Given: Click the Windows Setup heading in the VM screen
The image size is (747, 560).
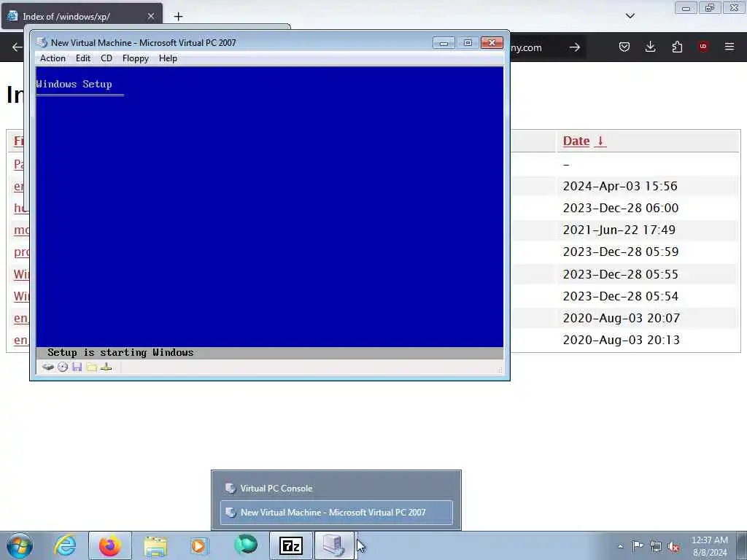Looking at the screenshot, I should 74,85.
